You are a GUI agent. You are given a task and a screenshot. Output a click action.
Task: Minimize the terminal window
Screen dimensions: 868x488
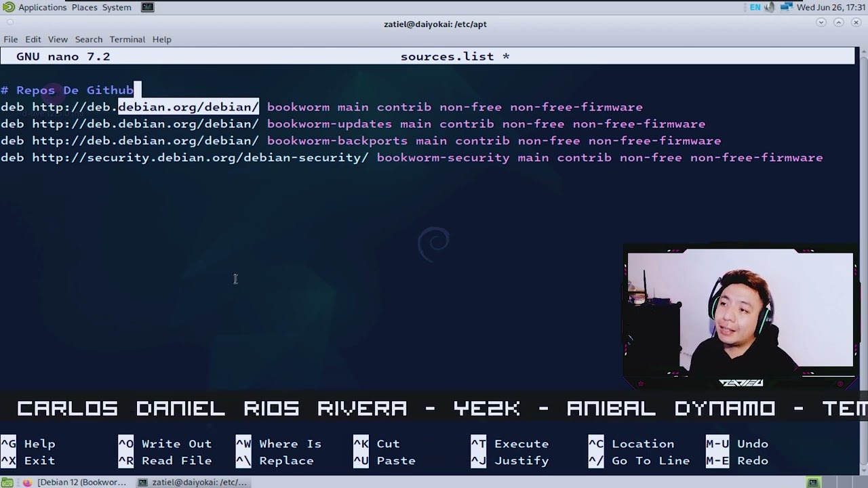coord(821,22)
